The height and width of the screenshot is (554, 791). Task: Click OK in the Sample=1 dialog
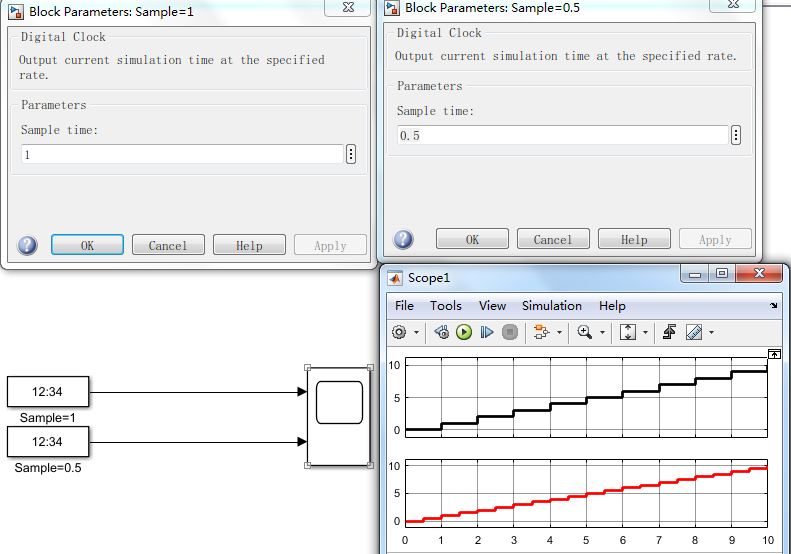tap(87, 245)
